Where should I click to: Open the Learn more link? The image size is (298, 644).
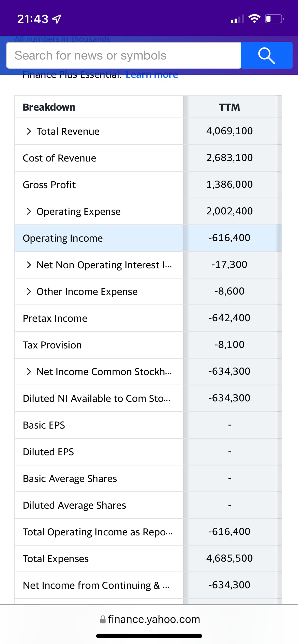click(x=152, y=75)
